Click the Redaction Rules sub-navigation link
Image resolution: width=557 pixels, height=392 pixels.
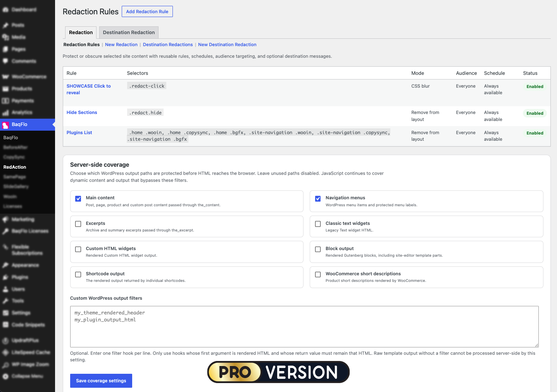[x=81, y=45]
